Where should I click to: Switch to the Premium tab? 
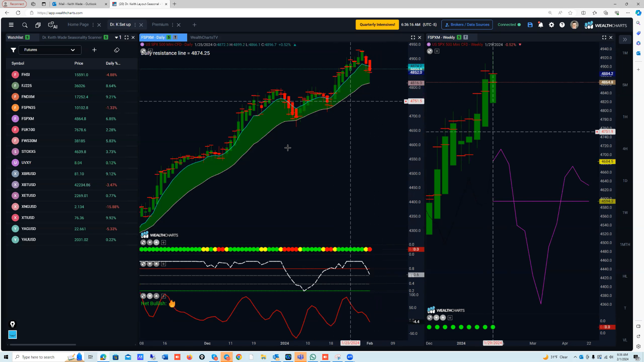[x=160, y=25]
